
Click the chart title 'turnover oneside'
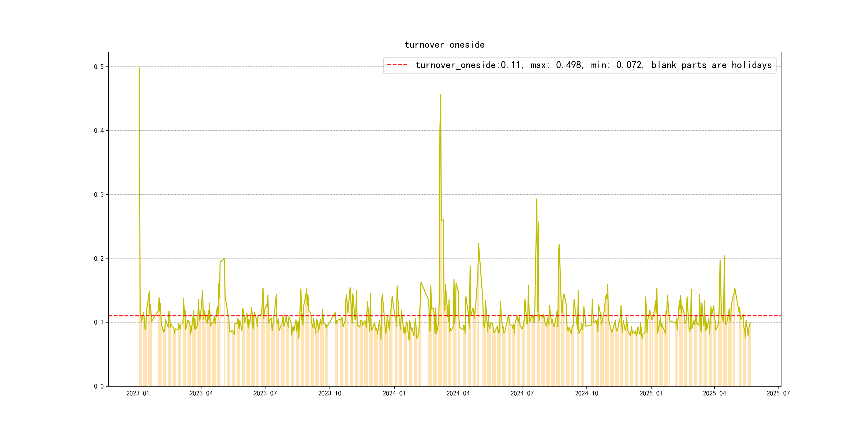[444, 45]
